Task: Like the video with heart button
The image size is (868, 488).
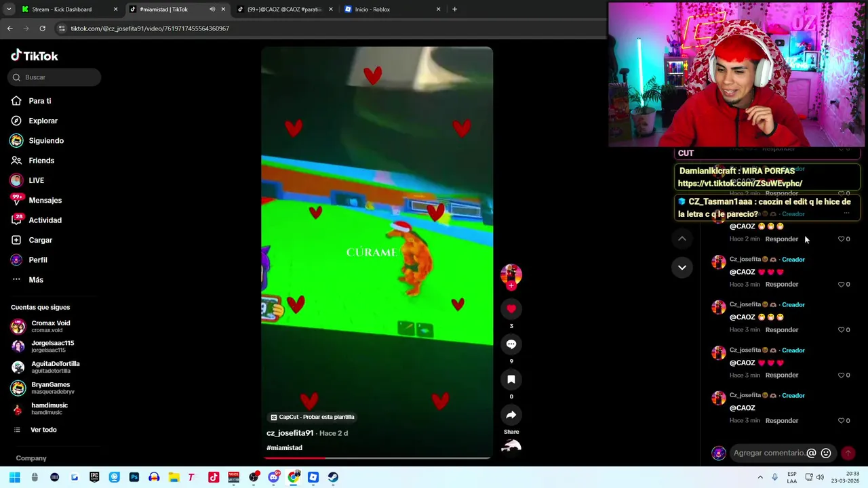Action: pyautogui.click(x=511, y=309)
